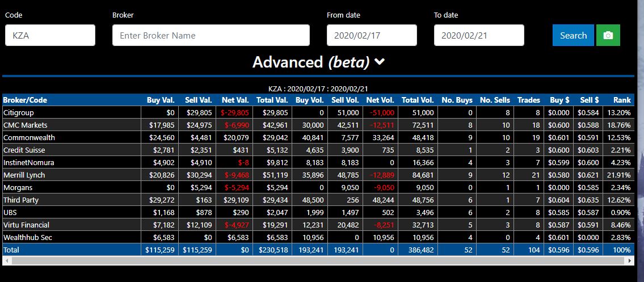Sort by Buy $ column header

pyautogui.click(x=559, y=100)
